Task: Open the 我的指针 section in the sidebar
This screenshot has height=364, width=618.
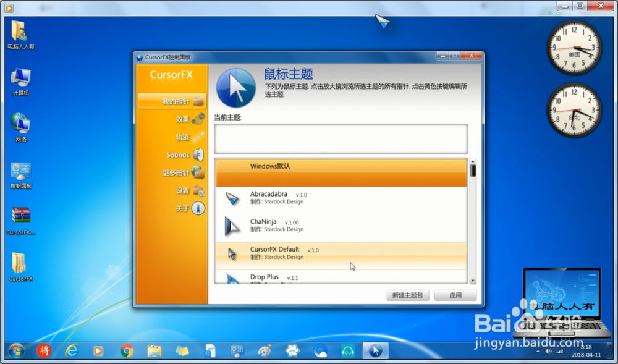Action: pos(172,101)
